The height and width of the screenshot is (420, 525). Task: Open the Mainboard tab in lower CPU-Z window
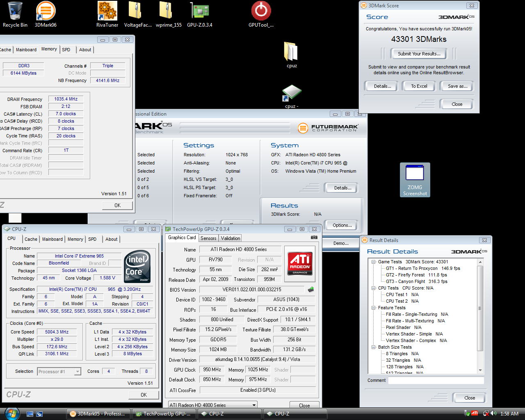(x=52, y=239)
